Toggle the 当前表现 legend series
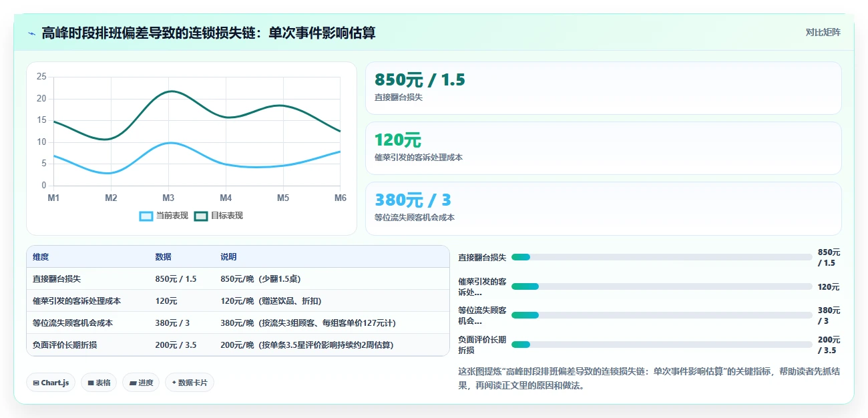Viewport: 868px width, 418px height. (164, 216)
